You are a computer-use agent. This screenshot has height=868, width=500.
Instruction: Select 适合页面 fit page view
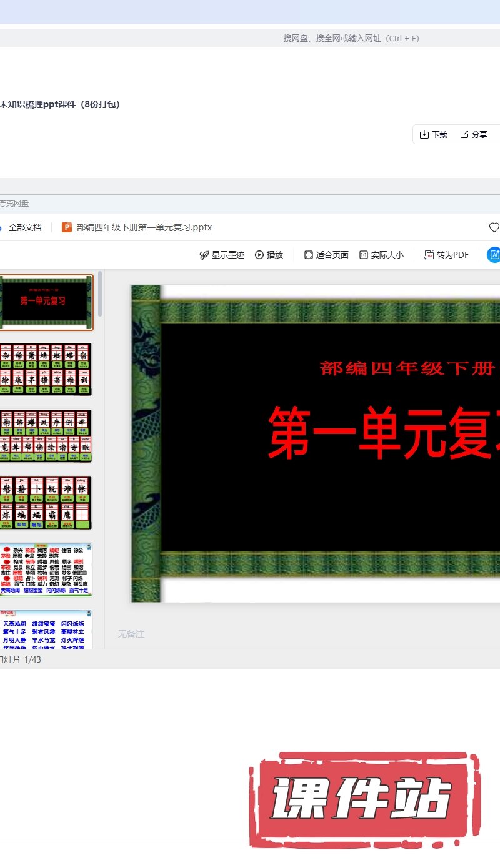pos(326,255)
